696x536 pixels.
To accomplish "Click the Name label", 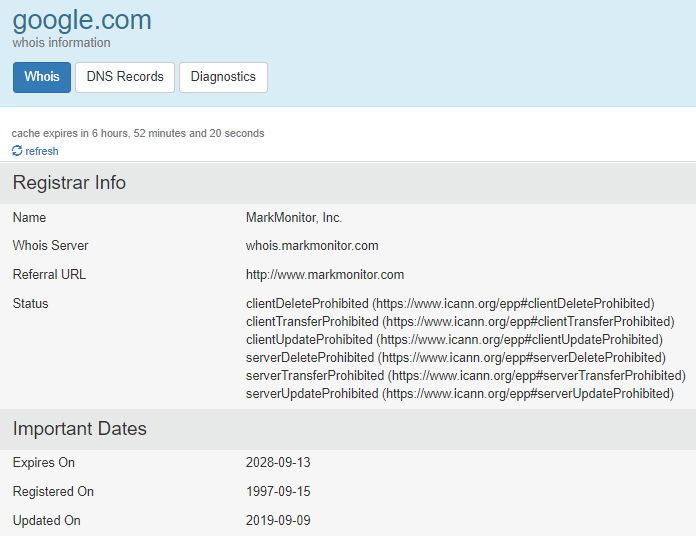I will pos(29,217).
